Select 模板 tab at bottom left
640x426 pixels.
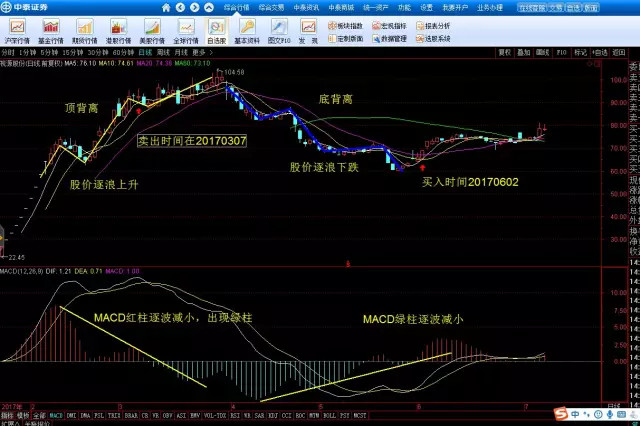[23, 415]
